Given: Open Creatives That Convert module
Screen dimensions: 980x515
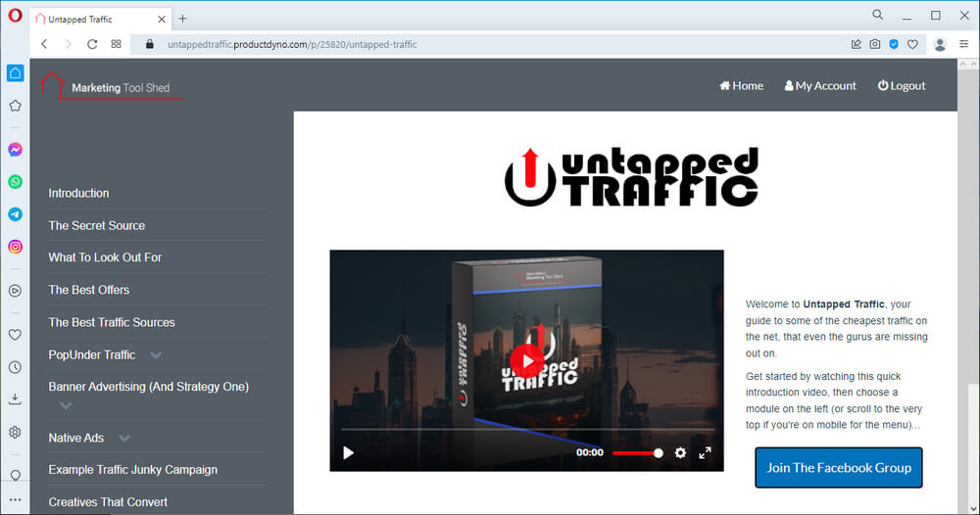Looking at the screenshot, I should (108, 502).
